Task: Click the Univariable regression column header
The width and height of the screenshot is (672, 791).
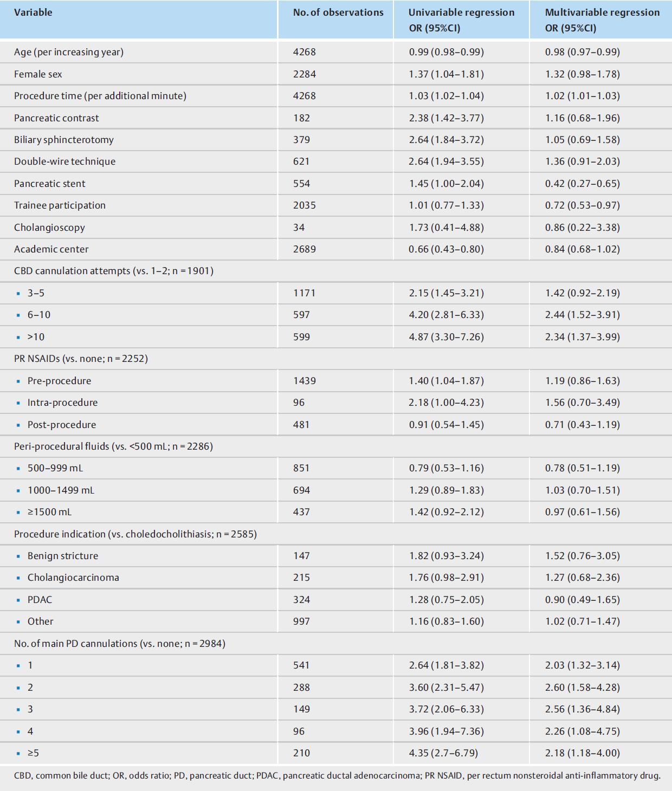Action: point(461,20)
